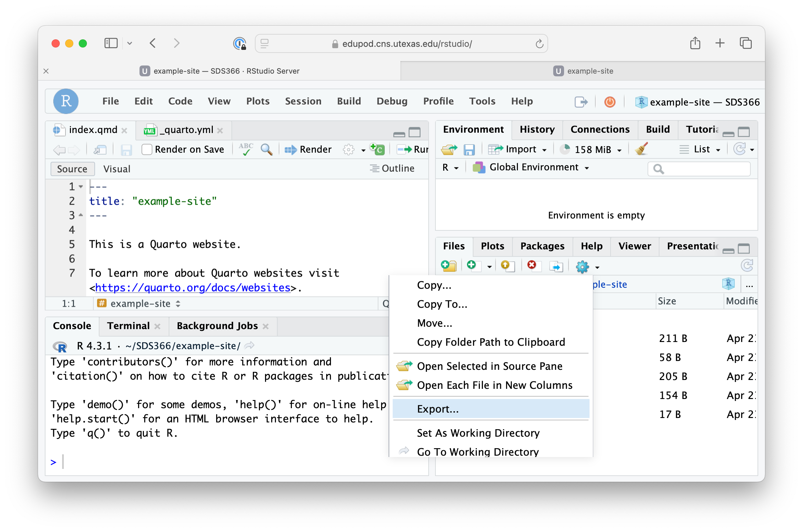The height and width of the screenshot is (532, 803).
Task: Switch to the Terminal tab
Action: [x=128, y=326]
